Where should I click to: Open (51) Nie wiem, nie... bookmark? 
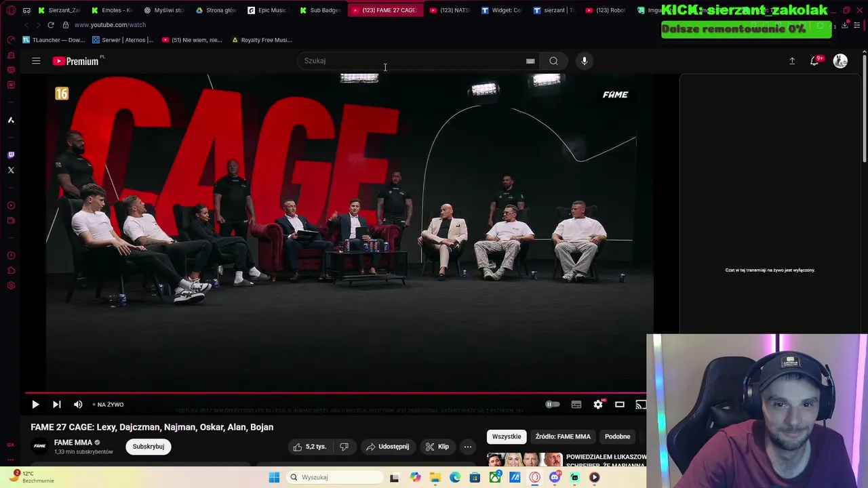coord(193,40)
